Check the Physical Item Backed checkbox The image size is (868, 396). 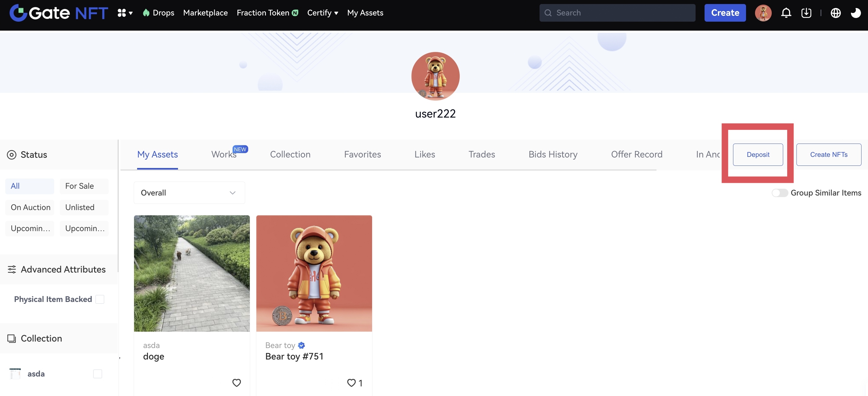tap(100, 299)
